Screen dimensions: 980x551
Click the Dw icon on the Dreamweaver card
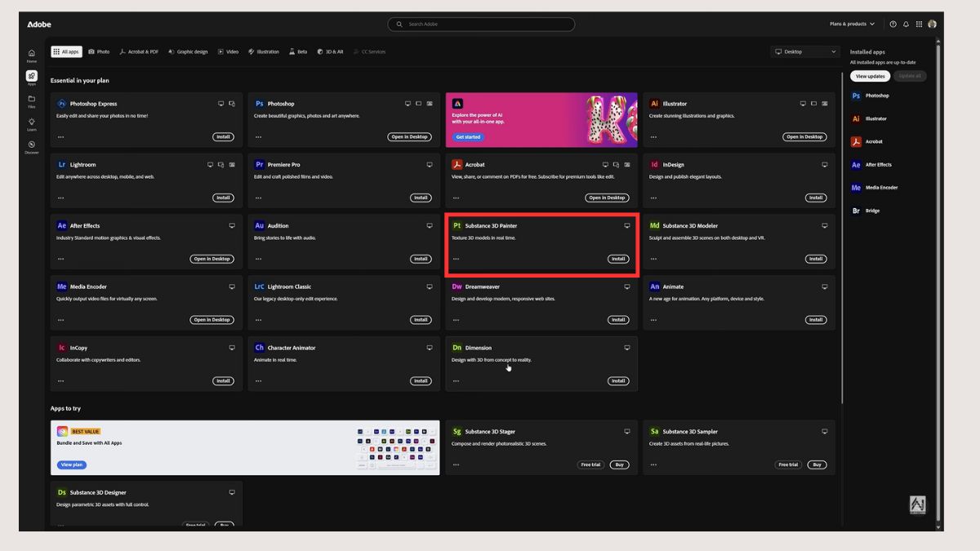tap(457, 287)
